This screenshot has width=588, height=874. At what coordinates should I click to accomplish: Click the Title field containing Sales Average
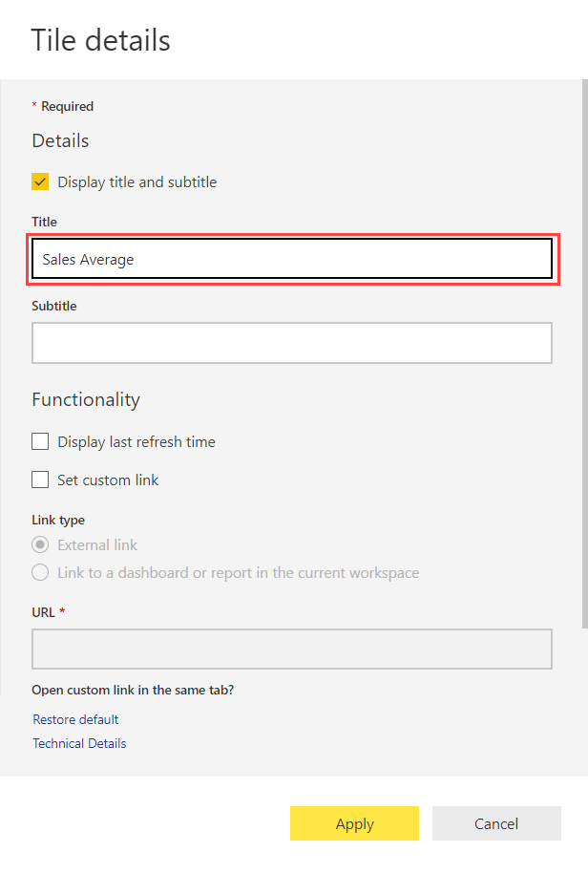point(292,259)
